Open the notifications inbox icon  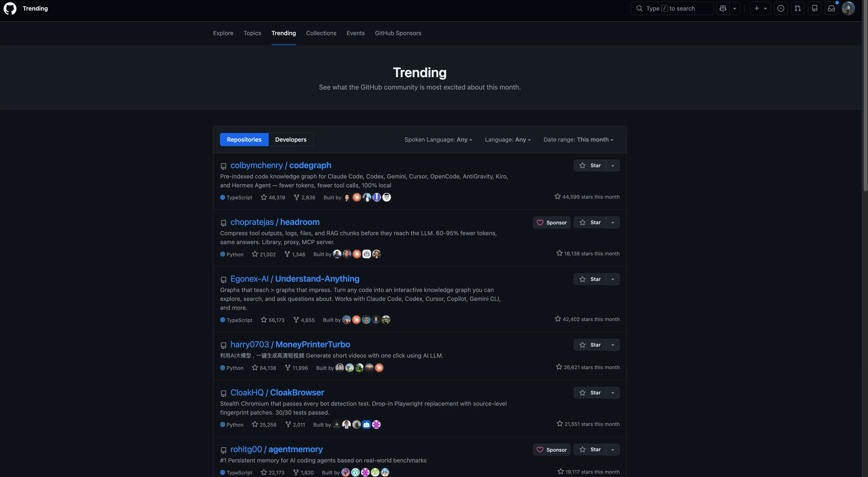(831, 8)
